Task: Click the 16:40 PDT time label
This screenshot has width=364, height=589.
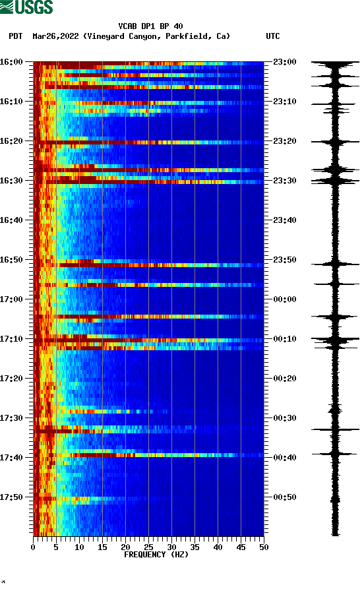Action: click(11, 220)
